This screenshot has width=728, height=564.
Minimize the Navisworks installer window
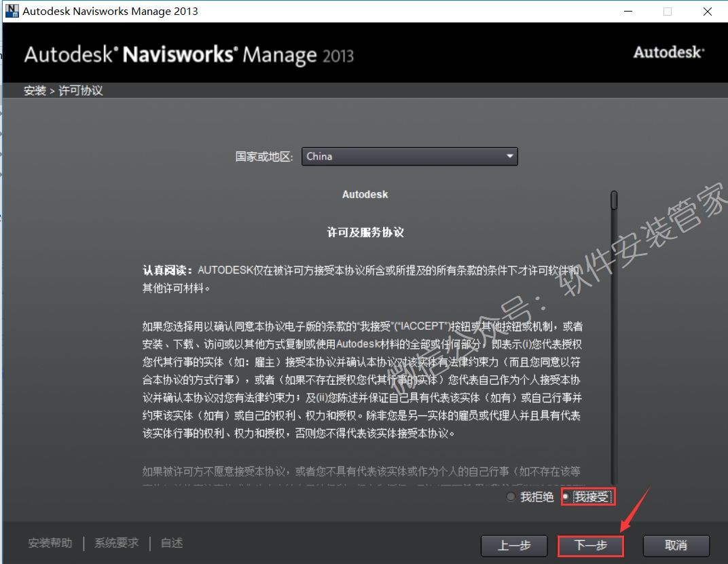pos(628,12)
